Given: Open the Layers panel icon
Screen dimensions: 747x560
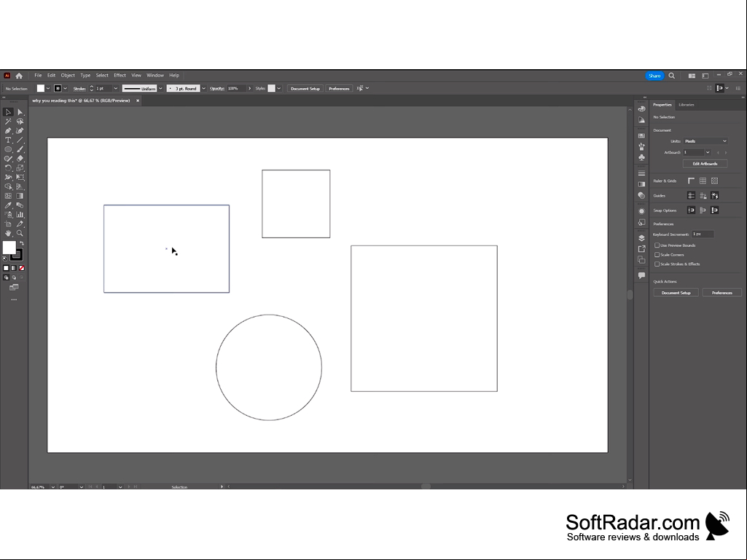Looking at the screenshot, I should pos(642,238).
